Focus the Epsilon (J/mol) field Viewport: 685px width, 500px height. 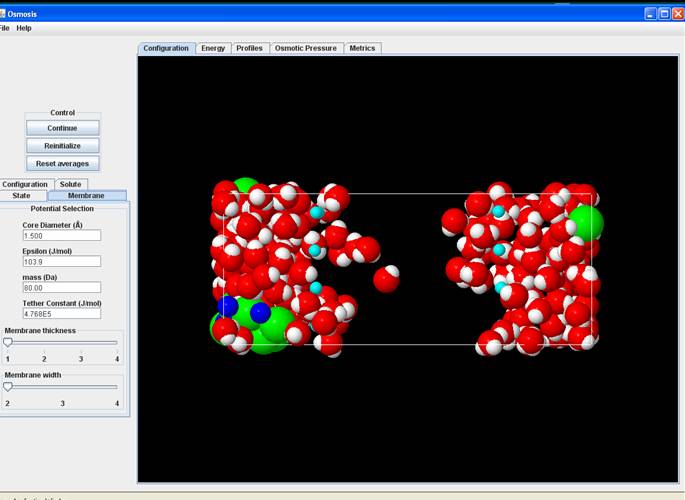coord(62,262)
